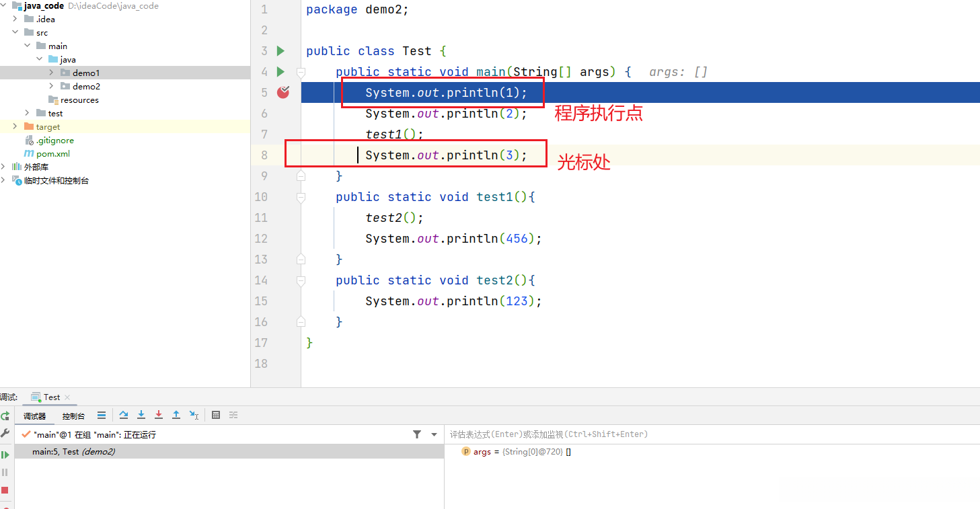Switch to the 控制台 tab
This screenshot has height=509, width=980.
(x=73, y=416)
